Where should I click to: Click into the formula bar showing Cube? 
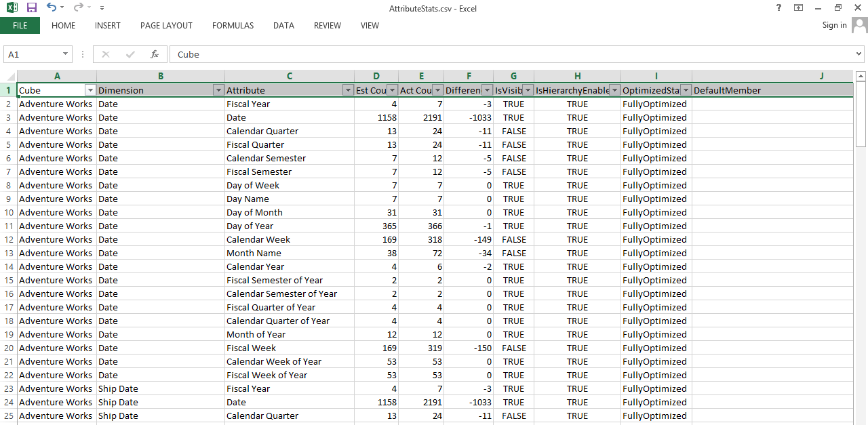pyautogui.click(x=511, y=54)
